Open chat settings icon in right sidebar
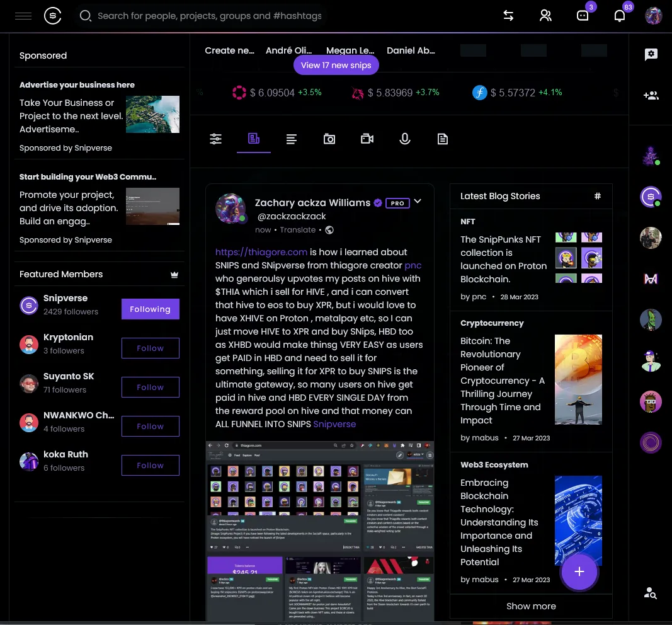This screenshot has width=672, height=625. point(651,54)
